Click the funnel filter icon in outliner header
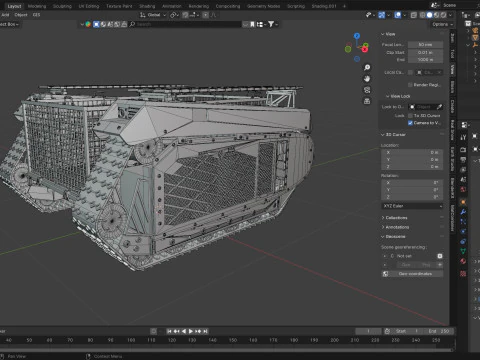 click(x=271, y=24)
